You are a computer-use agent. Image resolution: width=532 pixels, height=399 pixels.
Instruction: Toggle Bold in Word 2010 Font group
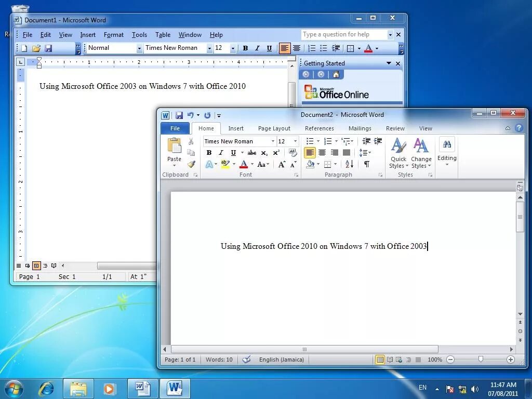point(209,153)
